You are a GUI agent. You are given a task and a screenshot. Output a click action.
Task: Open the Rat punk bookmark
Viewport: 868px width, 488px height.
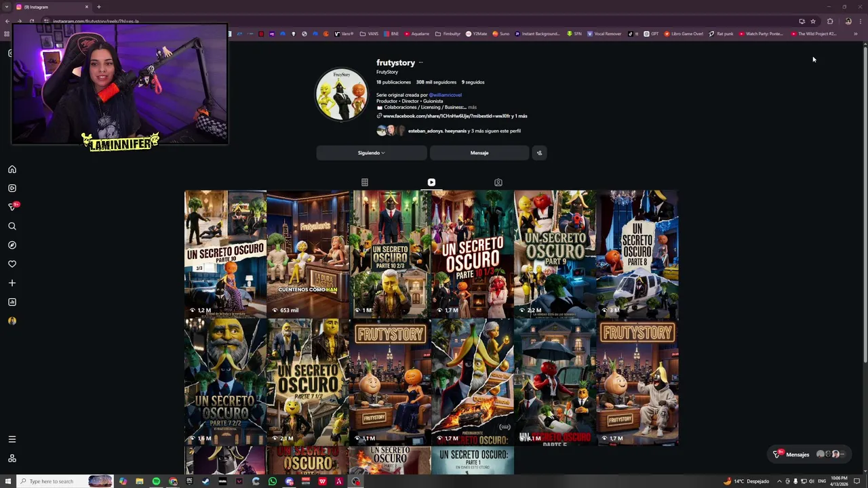[722, 34]
